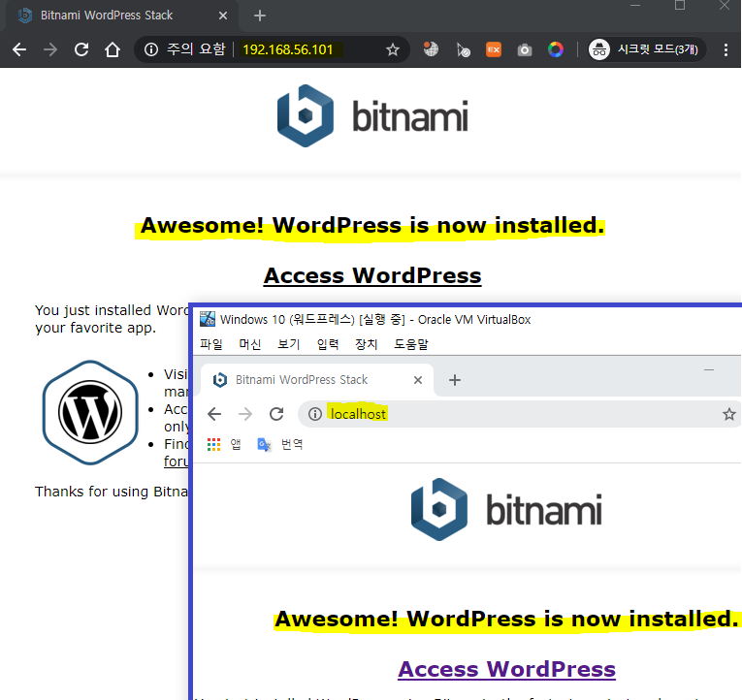The height and width of the screenshot is (700, 742).
Task: Click the forward arrow in the VM browser
Action: [x=245, y=414]
